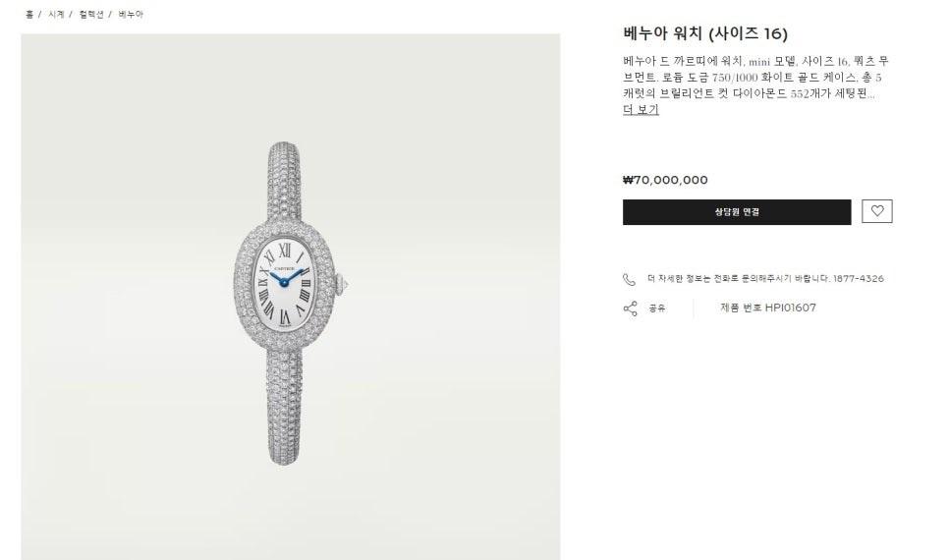This screenshot has height=560, width=949.
Task: Click the phone handset icon
Action: [630, 279]
